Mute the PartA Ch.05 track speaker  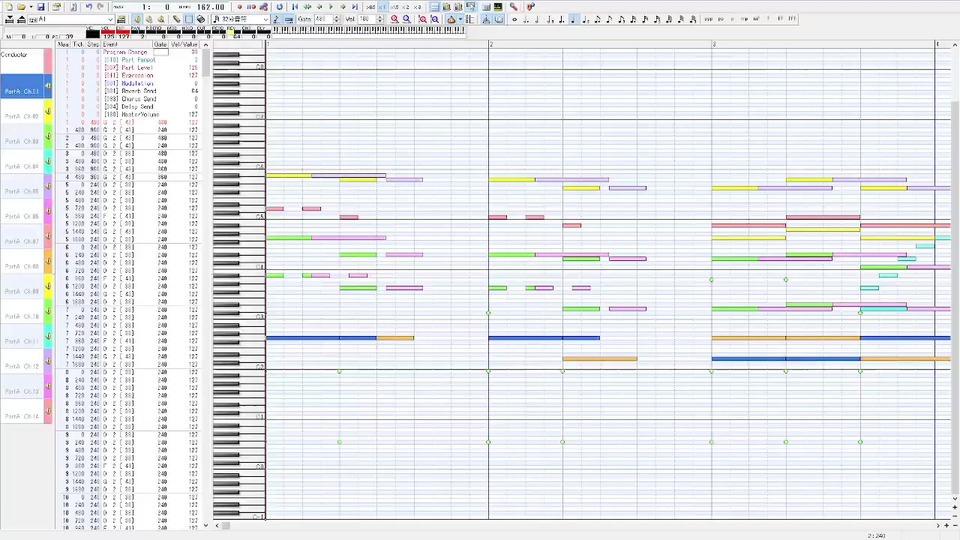48,186
